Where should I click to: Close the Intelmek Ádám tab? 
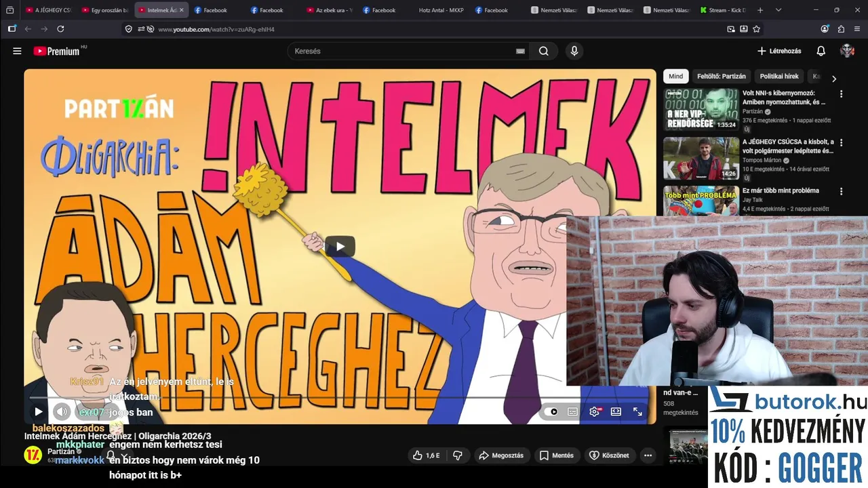coord(181,10)
